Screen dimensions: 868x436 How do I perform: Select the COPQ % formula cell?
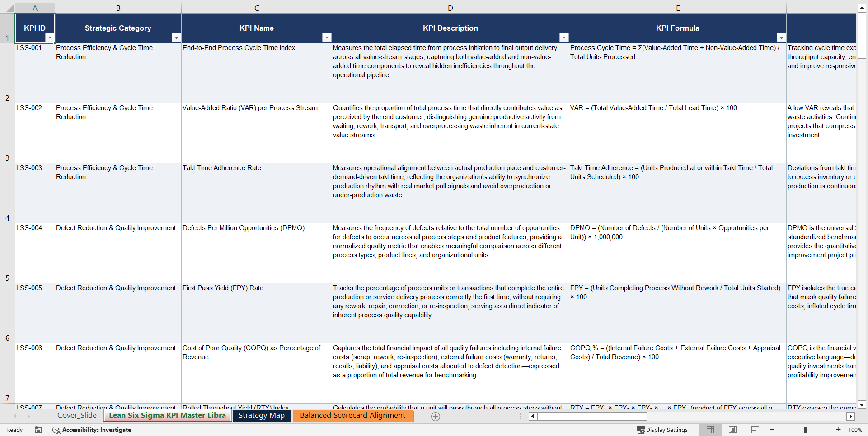click(678, 373)
